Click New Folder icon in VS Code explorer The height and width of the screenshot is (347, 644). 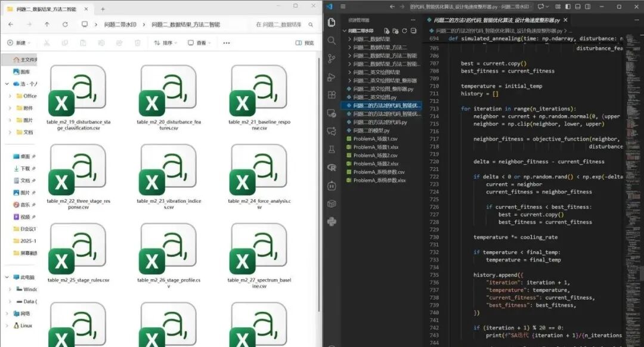coord(395,31)
